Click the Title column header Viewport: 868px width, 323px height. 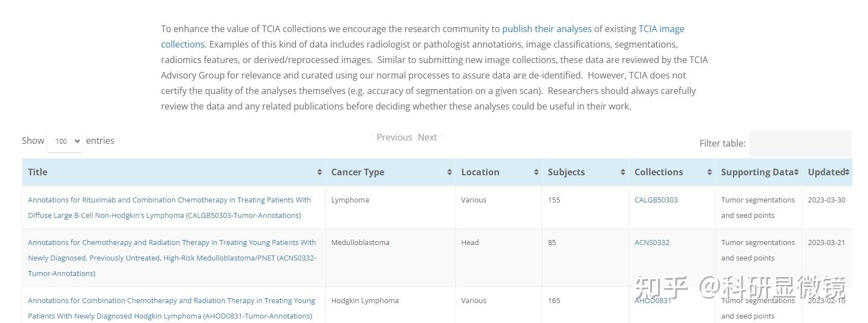click(37, 172)
